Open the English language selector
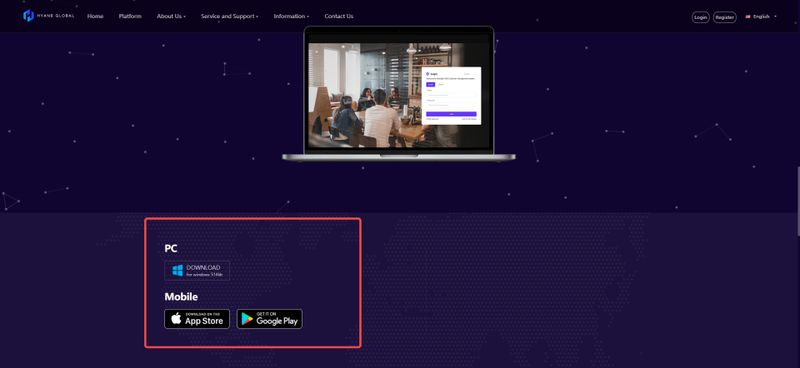The height and width of the screenshot is (368, 800). pyautogui.click(x=761, y=16)
